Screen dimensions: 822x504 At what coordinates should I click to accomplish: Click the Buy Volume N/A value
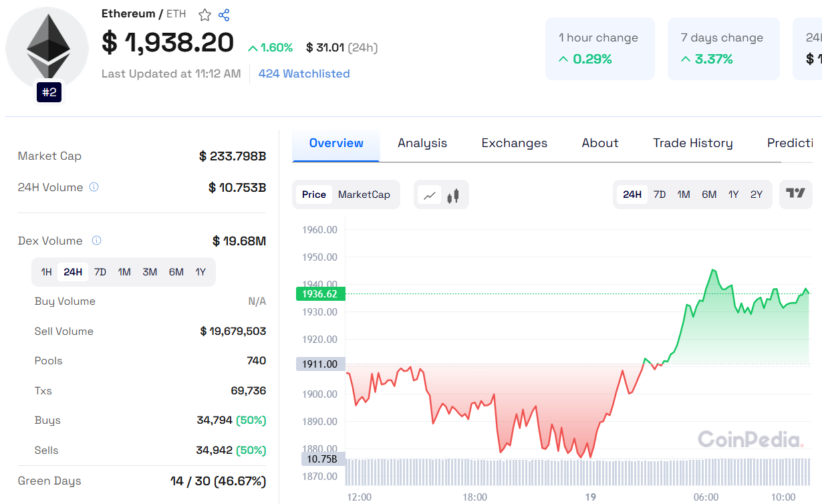tap(257, 301)
